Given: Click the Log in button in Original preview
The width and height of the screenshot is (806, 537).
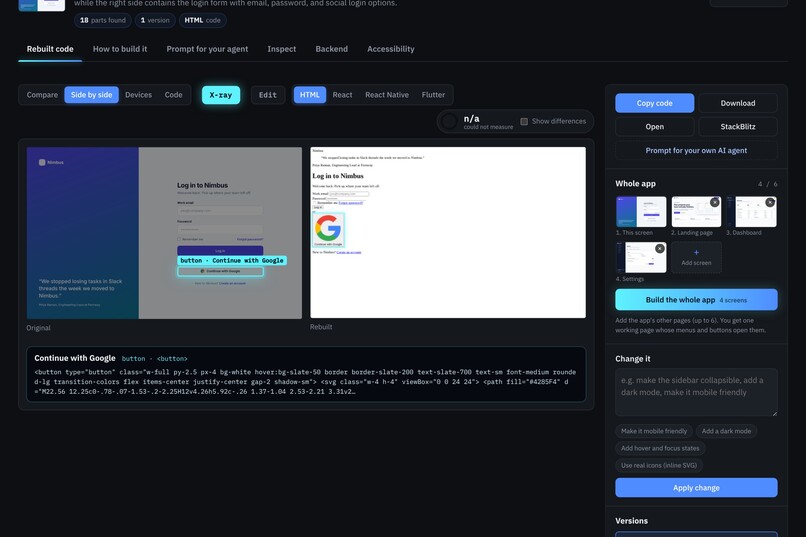Looking at the screenshot, I should coord(220,250).
